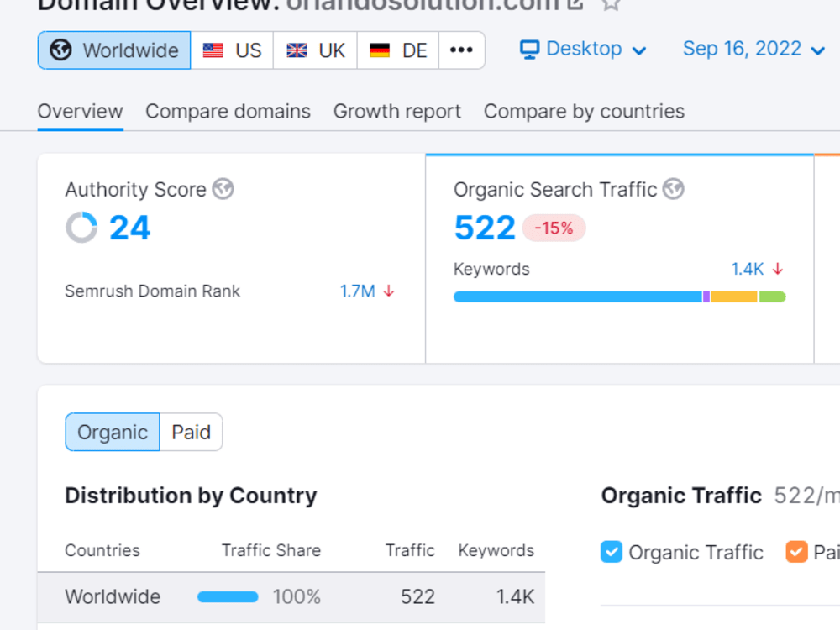Click the UK flag icon
This screenshot has height=630, width=840.
[297, 50]
